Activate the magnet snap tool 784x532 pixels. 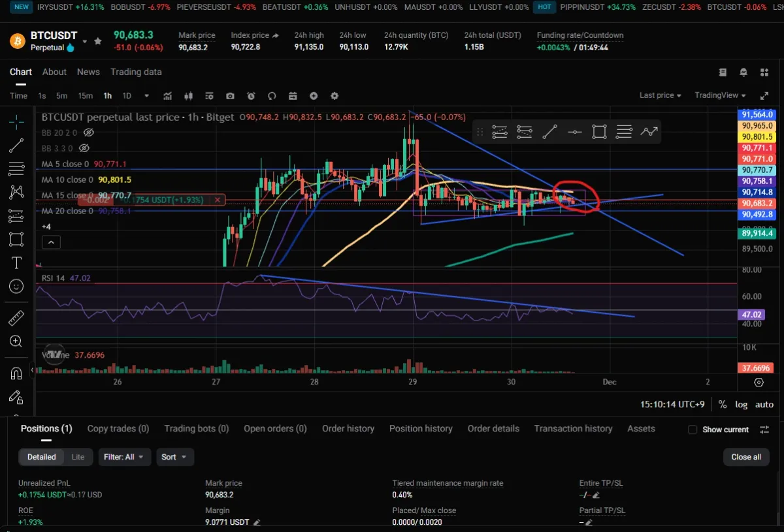pyautogui.click(x=16, y=373)
